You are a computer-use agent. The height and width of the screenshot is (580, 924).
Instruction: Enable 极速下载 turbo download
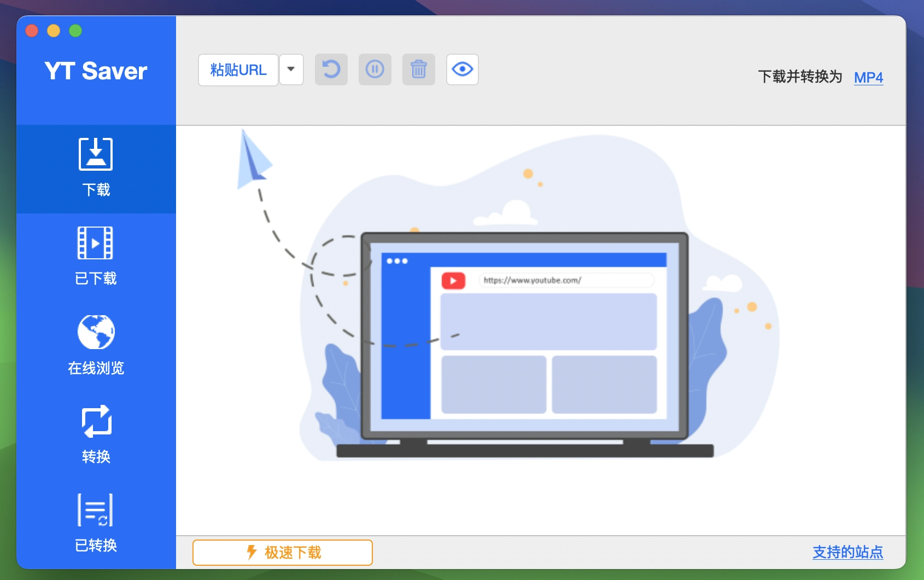[x=283, y=552]
